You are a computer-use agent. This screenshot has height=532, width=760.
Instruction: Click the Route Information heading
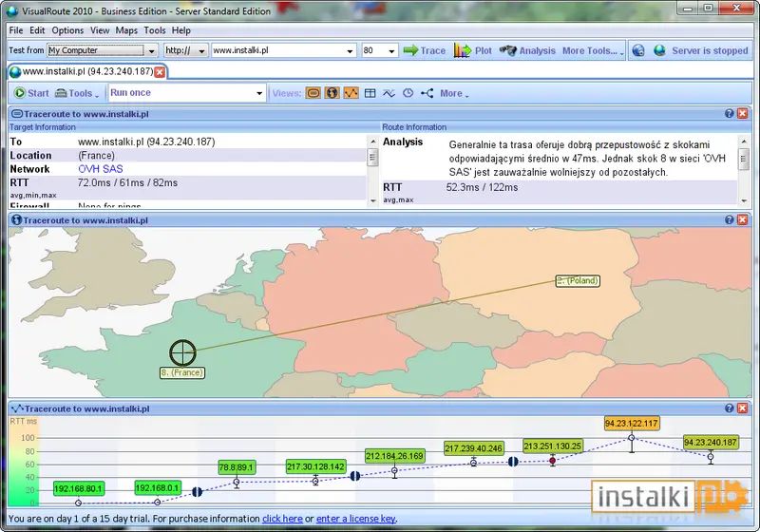pyautogui.click(x=414, y=127)
